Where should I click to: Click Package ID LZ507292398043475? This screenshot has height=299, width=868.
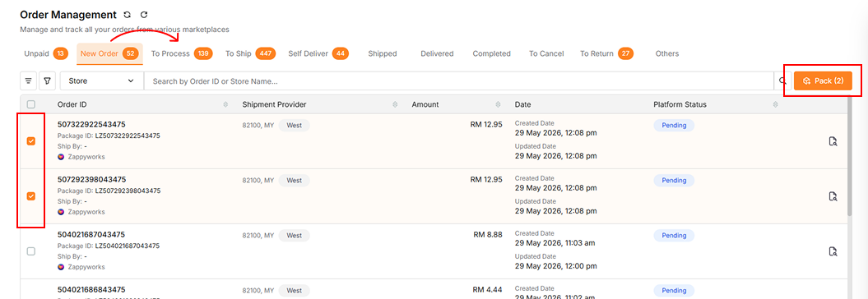(x=128, y=191)
